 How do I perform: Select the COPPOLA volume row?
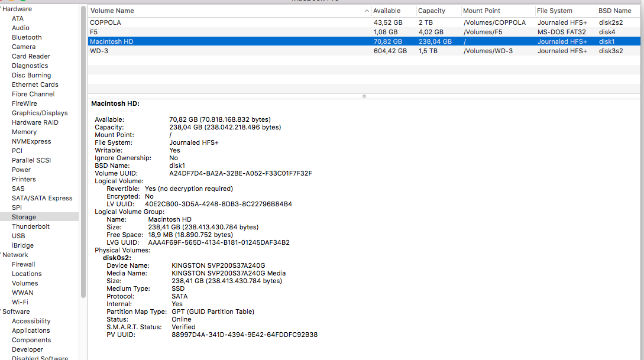[x=364, y=22]
